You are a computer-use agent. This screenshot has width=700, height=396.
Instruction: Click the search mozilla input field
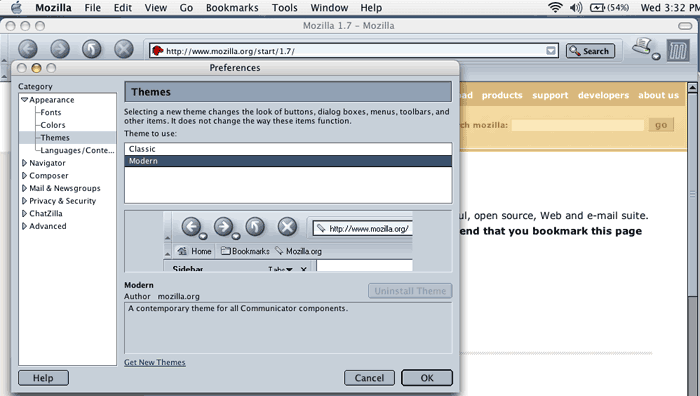click(578, 125)
